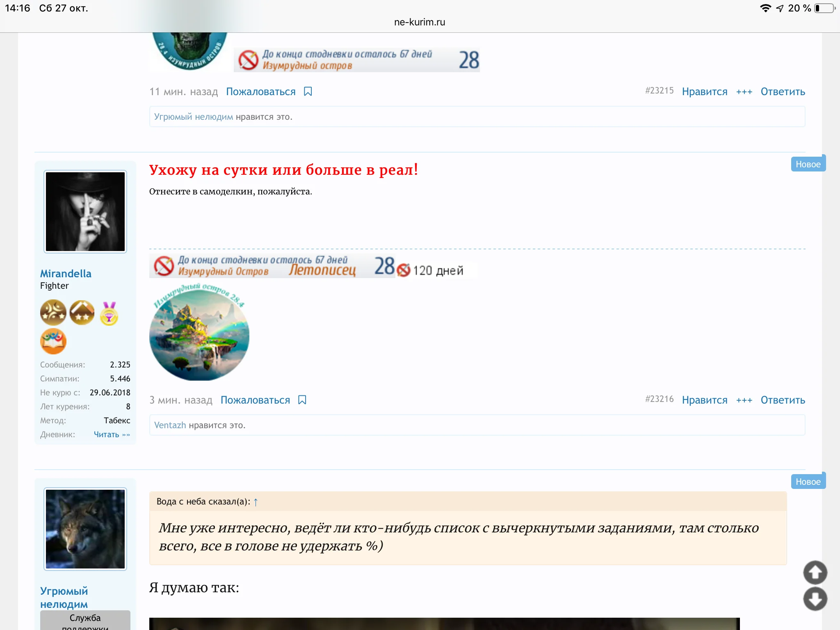Bookmark post #23216 using the flag icon
This screenshot has width=840, height=630.
click(x=302, y=399)
